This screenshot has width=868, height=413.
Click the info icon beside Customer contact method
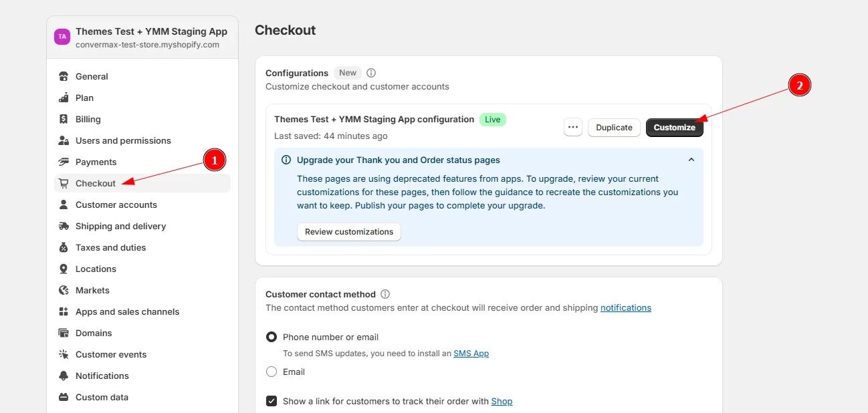click(x=385, y=294)
